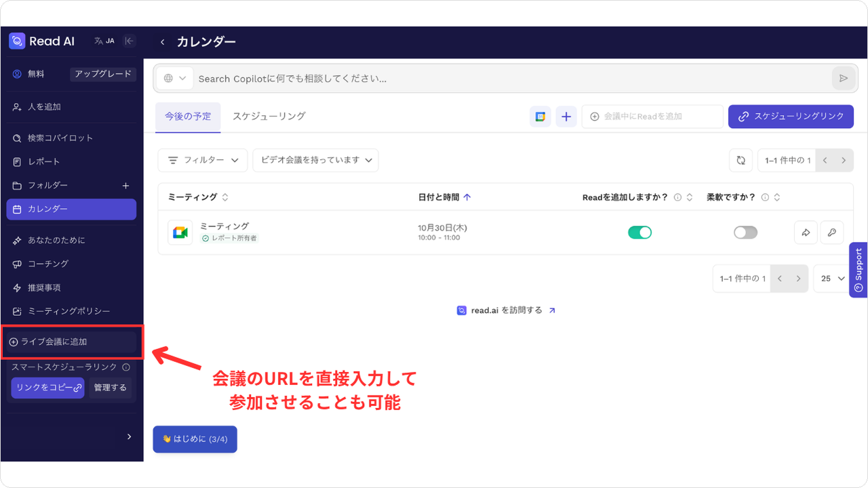Open the read.ai を訪問する link
Image resolution: width=868 pixels, height=488 pixels.
[507, 310]
